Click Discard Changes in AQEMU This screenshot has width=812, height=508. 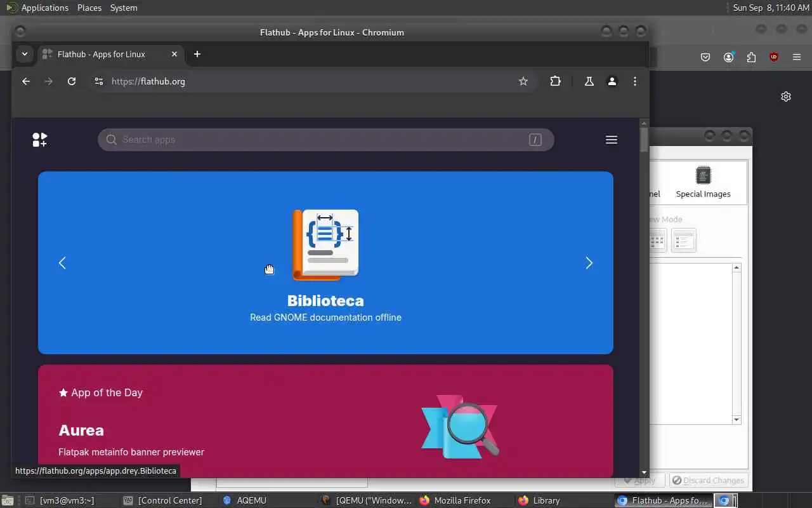click(708, 481)
